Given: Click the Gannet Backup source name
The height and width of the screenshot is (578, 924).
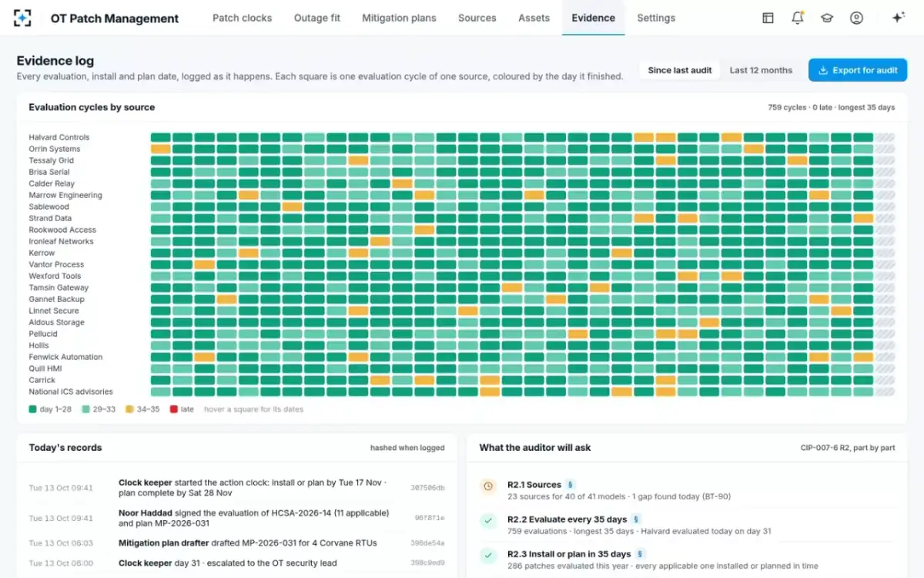Looking at the screenshot, I should [56, 299].
